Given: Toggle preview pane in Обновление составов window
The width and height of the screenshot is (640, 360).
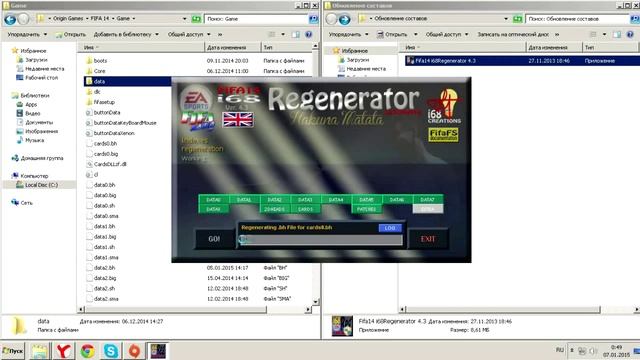Looking at the screenshot, I should (x=617, y=34).
